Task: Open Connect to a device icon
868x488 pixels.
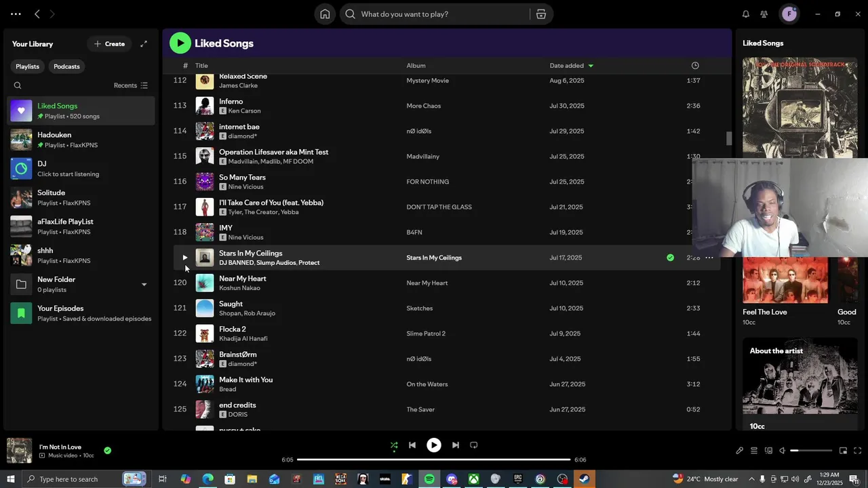Action: coord(768,451)
